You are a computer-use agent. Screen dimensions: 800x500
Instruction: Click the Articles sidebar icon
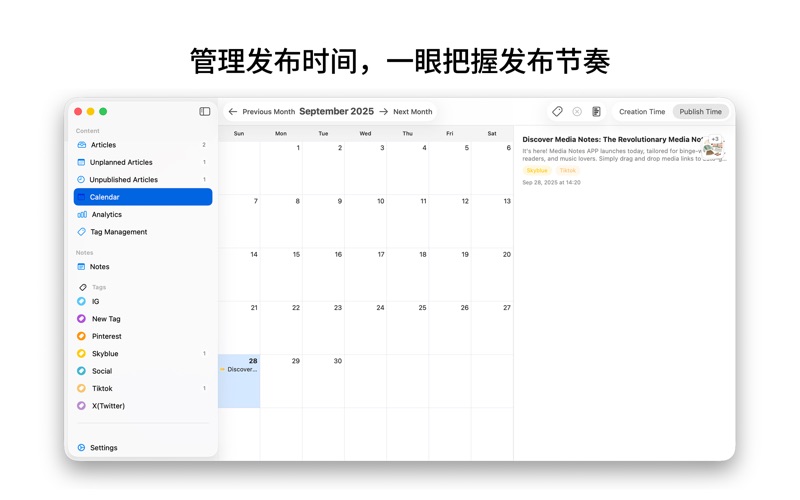[x=82, y=145]
